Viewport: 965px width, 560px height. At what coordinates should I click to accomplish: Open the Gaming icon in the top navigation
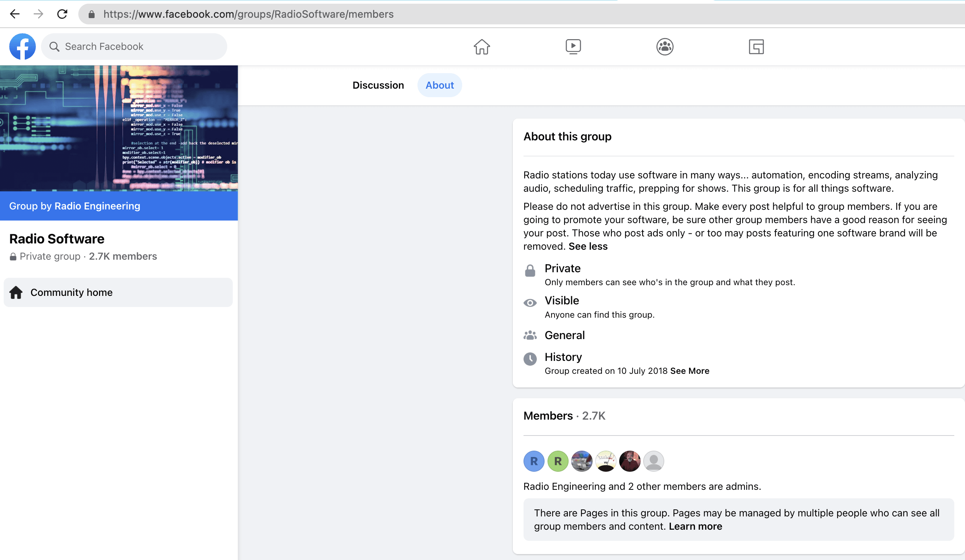pyautogui.click(x=756, y=47)
